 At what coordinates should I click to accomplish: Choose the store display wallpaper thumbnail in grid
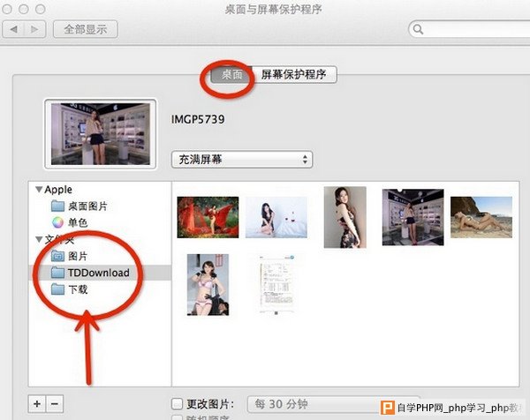click(413, 217)
